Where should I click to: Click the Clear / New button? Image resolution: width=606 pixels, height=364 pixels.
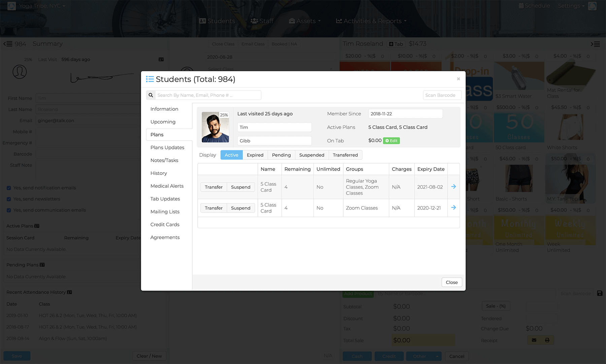point(149,356)
